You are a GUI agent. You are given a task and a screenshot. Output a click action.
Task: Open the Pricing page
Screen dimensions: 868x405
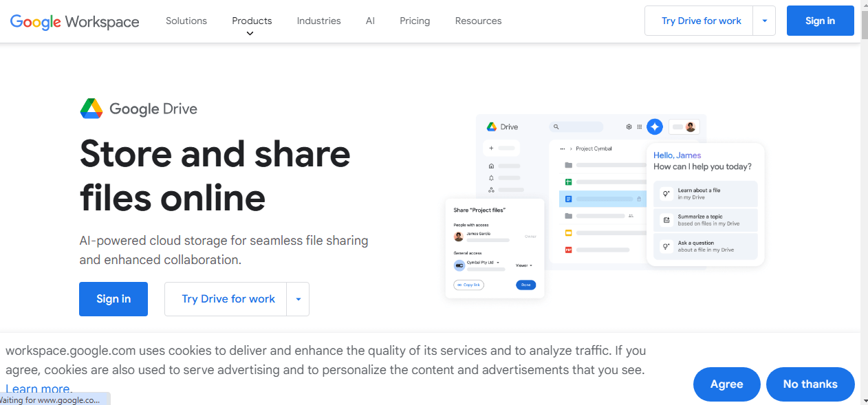point(415,21)
